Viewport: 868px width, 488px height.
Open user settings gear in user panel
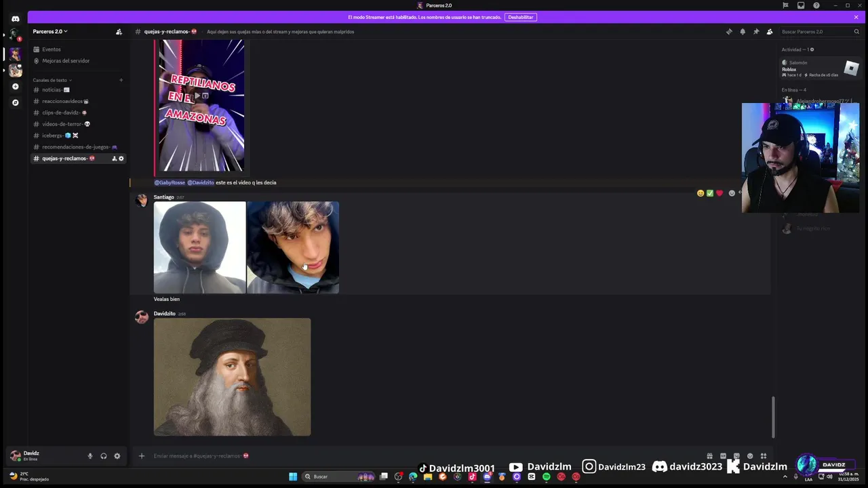117,456
